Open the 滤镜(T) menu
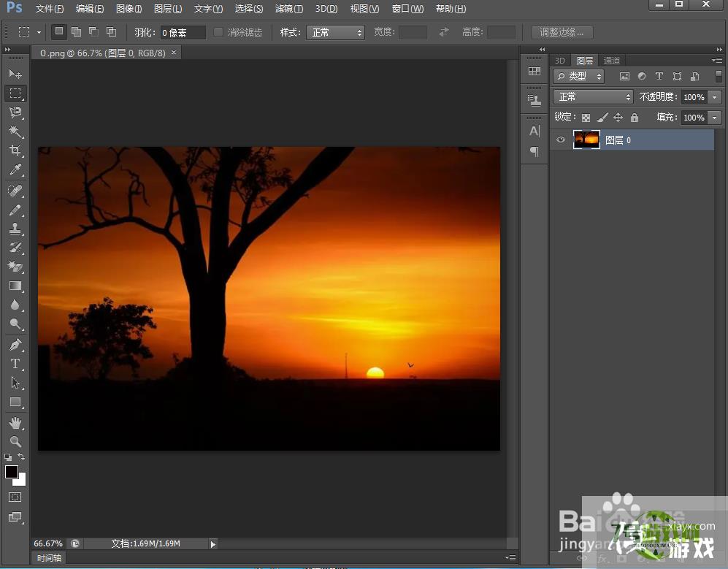The width and height of the screenshot is (728, 569). [x=288, y=9]
